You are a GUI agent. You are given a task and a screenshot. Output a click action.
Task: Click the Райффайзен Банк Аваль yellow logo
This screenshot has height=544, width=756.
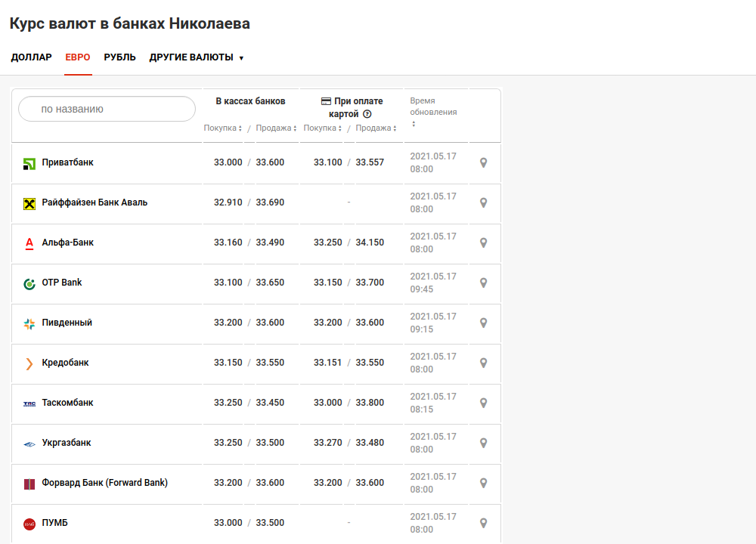pos(29,204)
